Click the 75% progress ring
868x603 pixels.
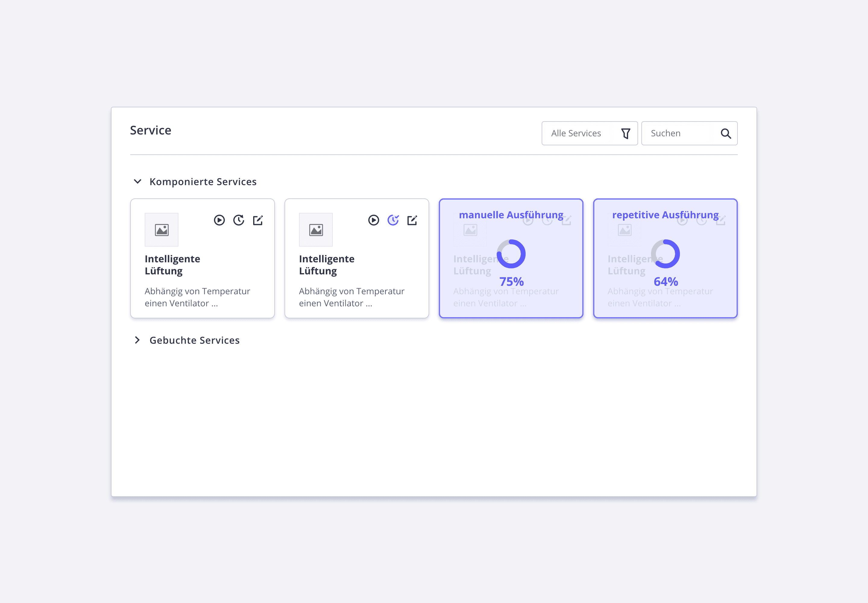(511, 254)
